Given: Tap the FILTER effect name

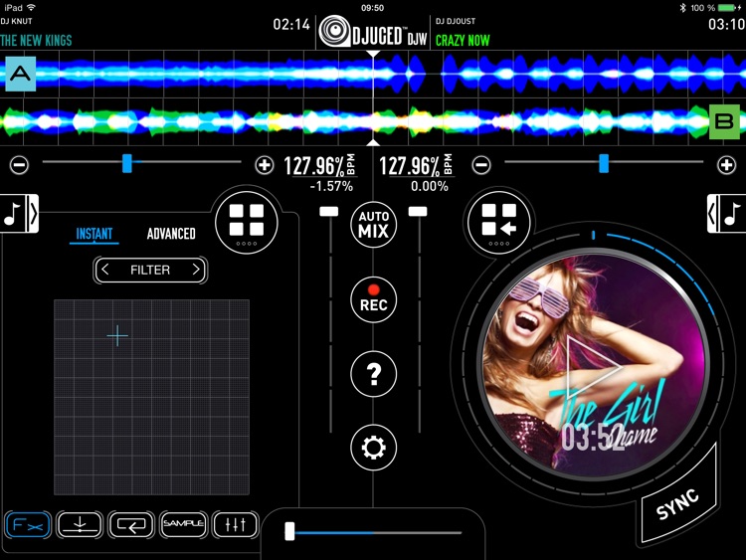Looking at the screenshot, I should pyautogui.click(x=150, y=271).
